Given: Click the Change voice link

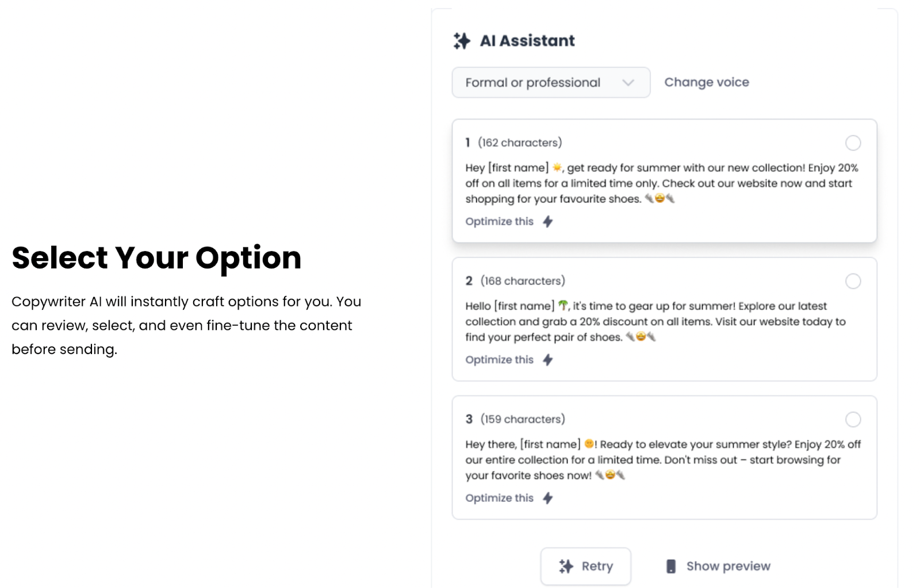Looking at the screenshot, I should coord(707,82).
